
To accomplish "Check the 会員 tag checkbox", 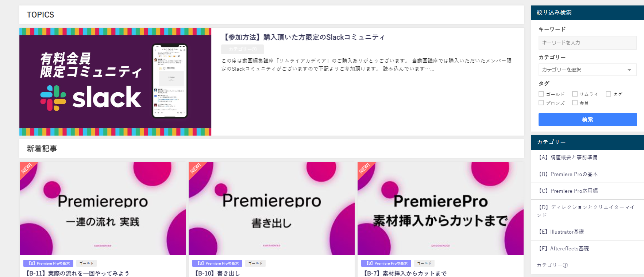I will click(x=575, y=103).
